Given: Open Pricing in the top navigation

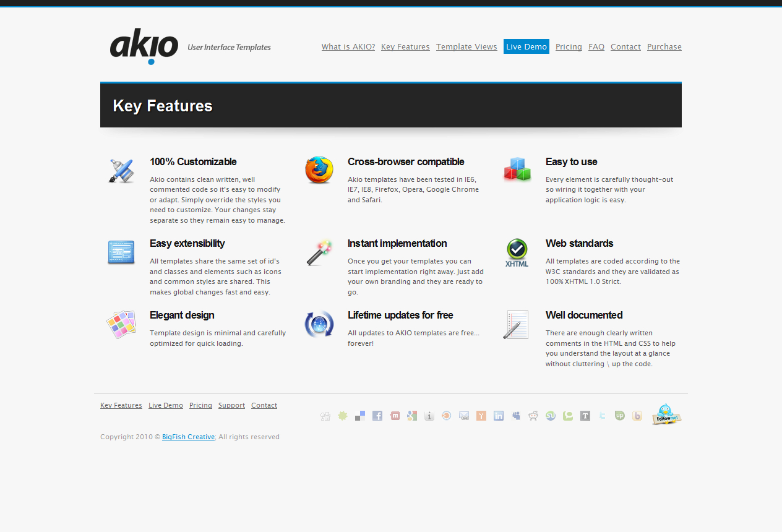Looking at the screenshot, I should pos(569,47).
